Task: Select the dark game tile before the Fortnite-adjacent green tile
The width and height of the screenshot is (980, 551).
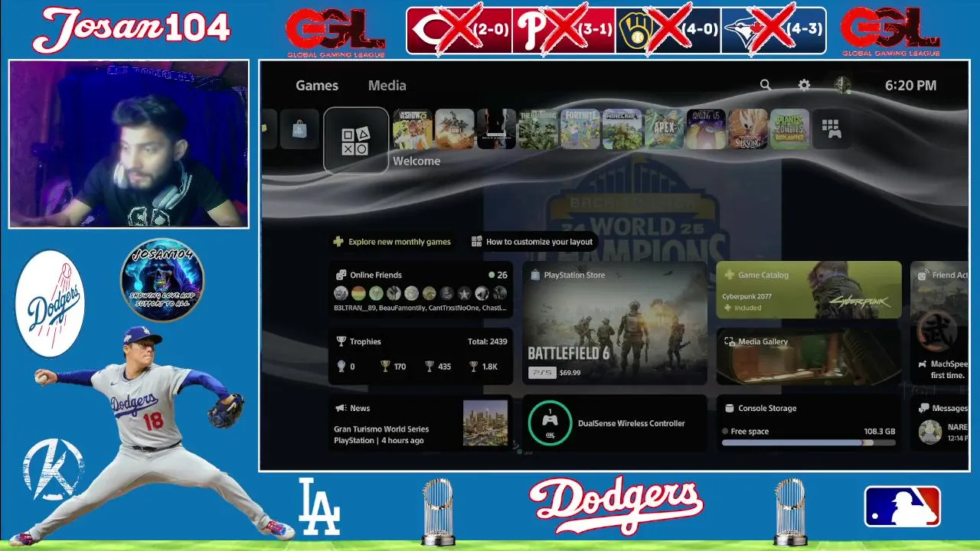Action: [496, 129]
